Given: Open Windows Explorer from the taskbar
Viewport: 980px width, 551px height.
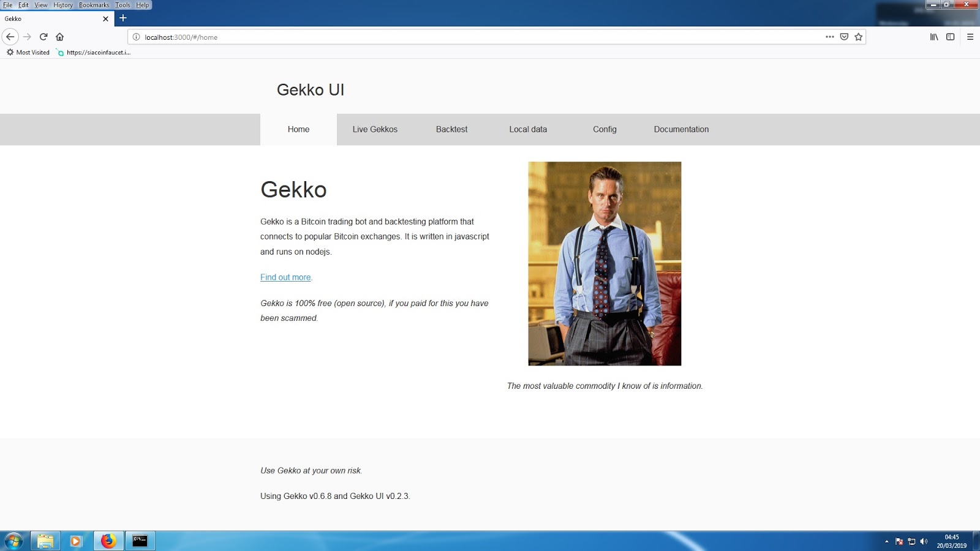Looking at the screenshot, I should pos(45,541).
